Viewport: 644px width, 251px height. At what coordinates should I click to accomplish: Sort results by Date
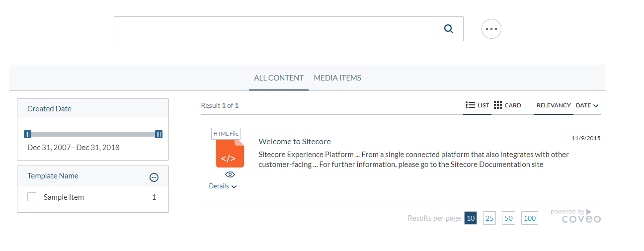pos(587,105)
